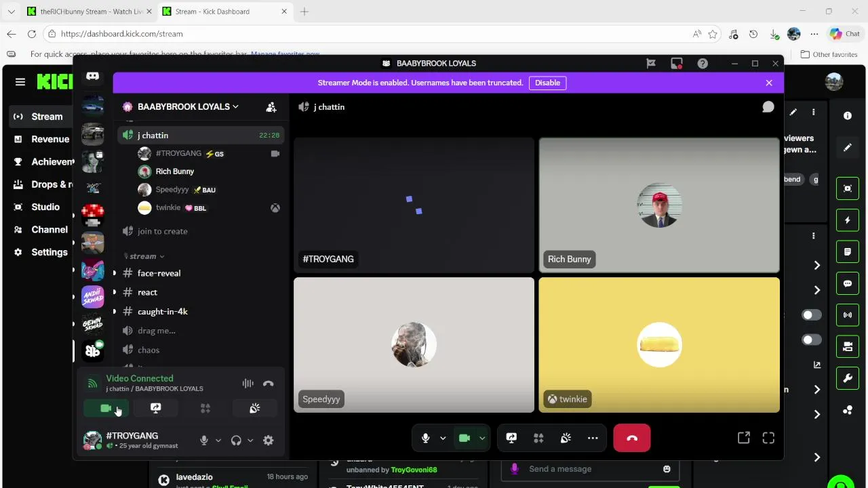Collapse the stream category

coord(143,256)
